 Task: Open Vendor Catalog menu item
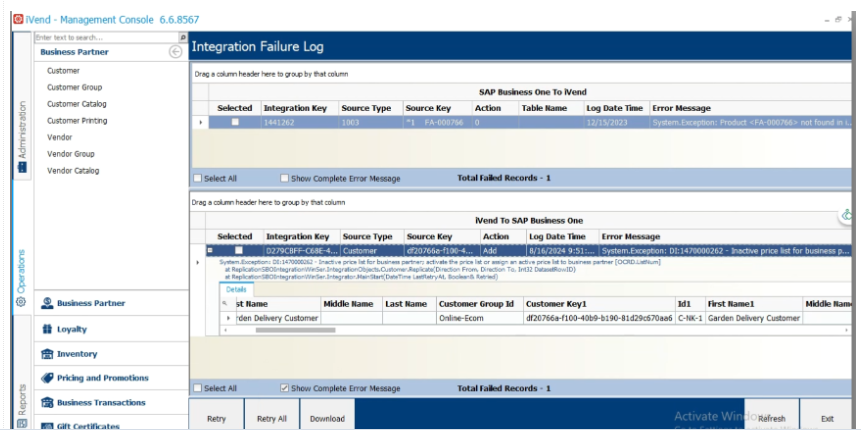tap(73, 171)
